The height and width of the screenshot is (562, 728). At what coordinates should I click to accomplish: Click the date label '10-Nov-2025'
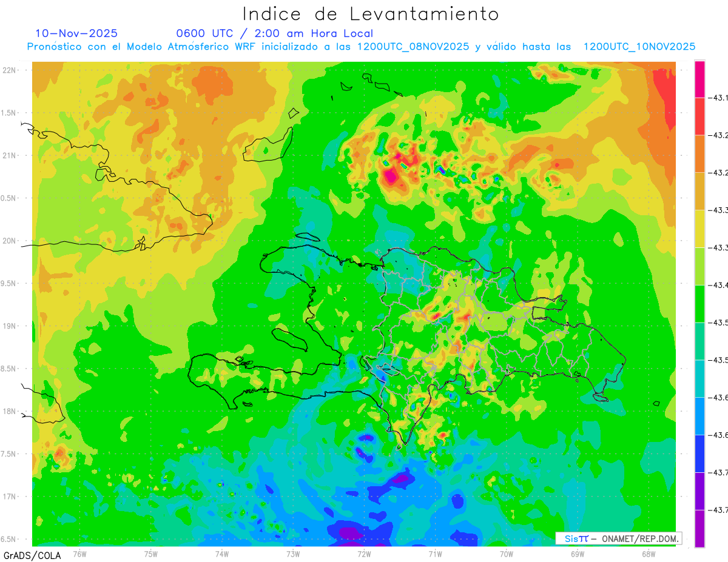pyautogui.click(x=76, y=33)
